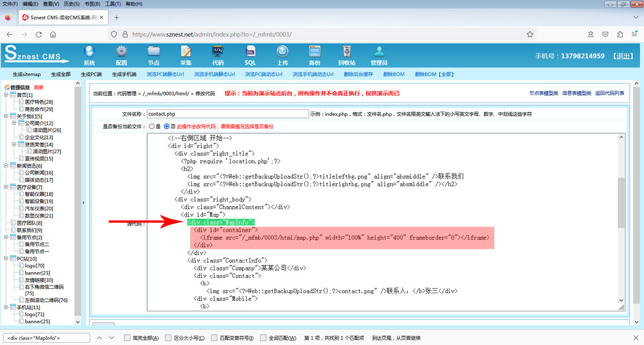Click the 返回代码列表 link
644x345 pixels.
(609, 93)
